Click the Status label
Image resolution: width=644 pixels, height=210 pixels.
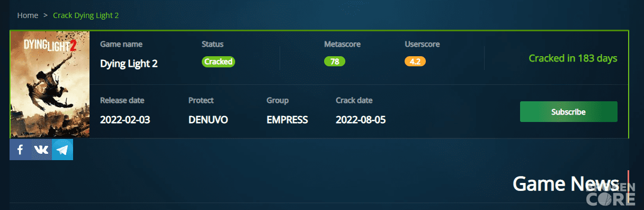pos(212,45)
